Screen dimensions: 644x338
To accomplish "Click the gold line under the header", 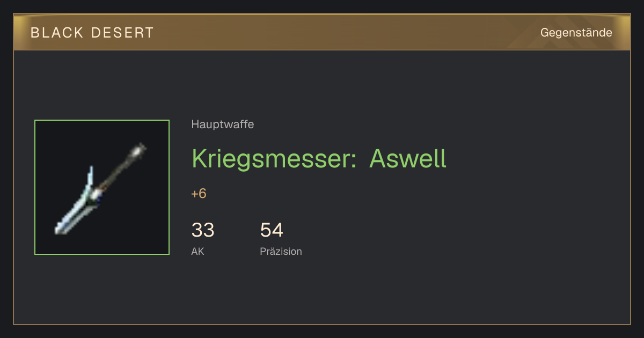I will click(x=322, y=50).
